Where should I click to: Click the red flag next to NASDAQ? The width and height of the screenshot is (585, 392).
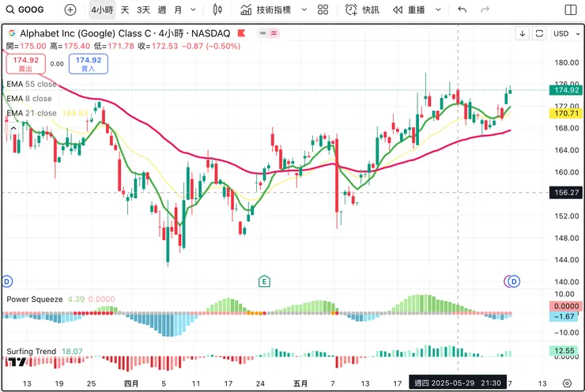click(x=241, y=33)
